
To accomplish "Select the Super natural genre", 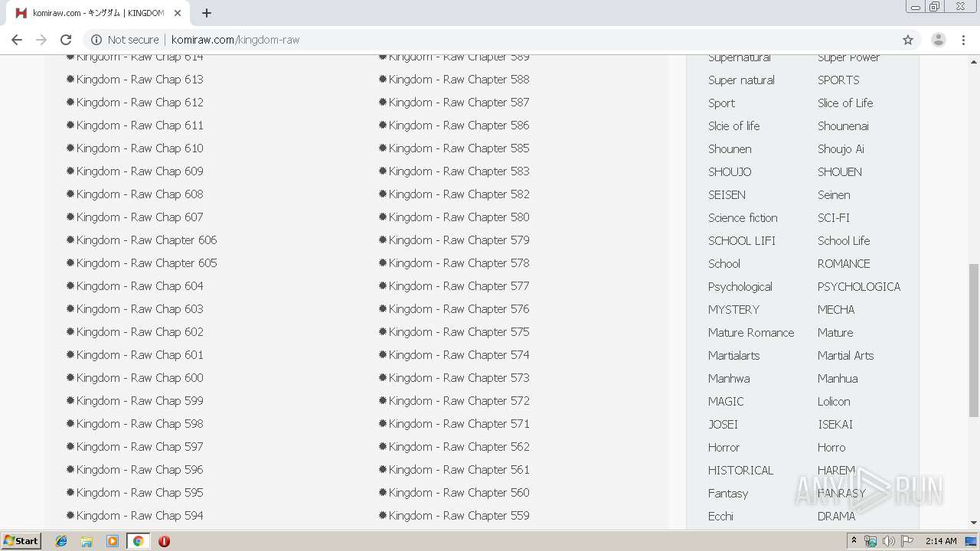I will 741,80.
